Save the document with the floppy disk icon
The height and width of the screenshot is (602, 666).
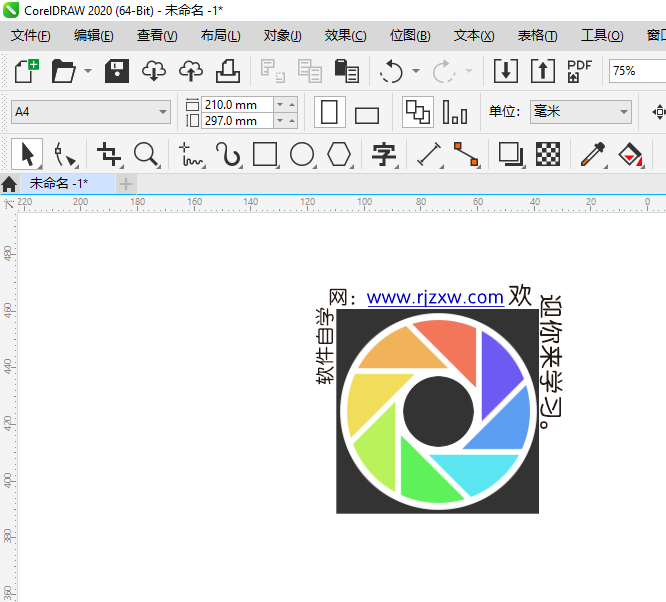point(117,71)
